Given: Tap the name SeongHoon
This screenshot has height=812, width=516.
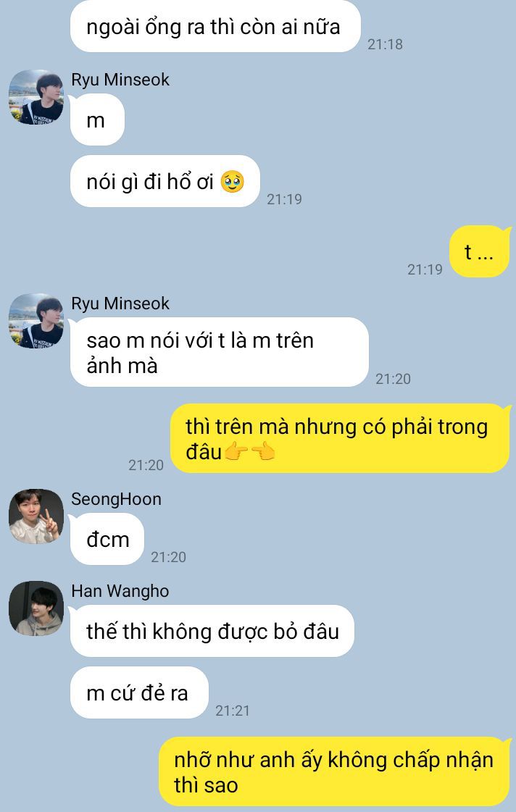Looking at the screenshot, I should click(x=116, y=499).
